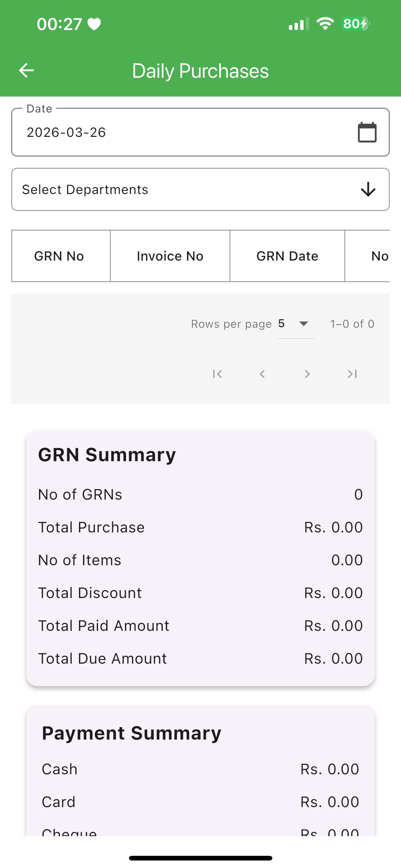Open the Rows per page selector
This screenshot has width=401, height=868.
tap(296, 324)
